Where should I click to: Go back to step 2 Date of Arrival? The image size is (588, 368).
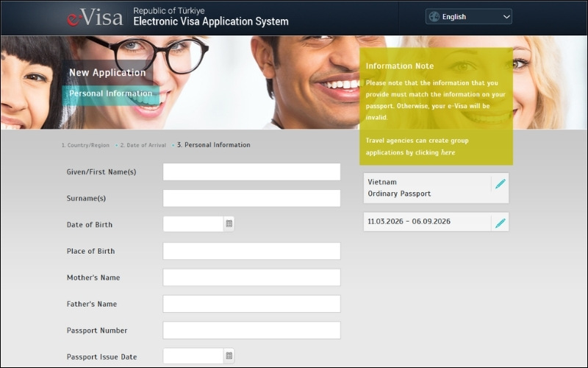click(x=143, y=146)
